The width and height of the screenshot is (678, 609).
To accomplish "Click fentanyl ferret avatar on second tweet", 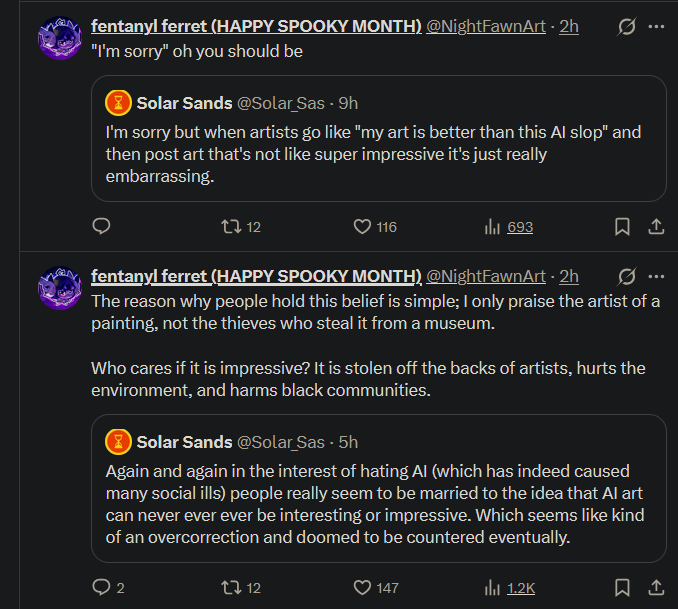I will coord(60,288).
